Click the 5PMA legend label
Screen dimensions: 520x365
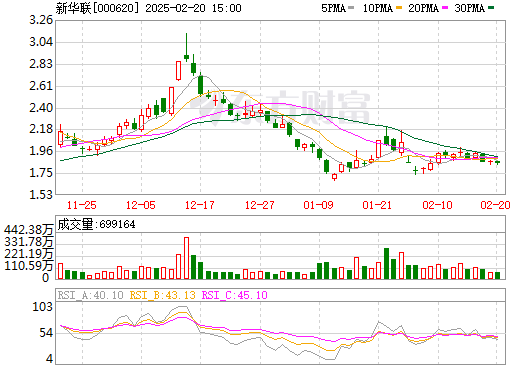(x=333, y=8)
